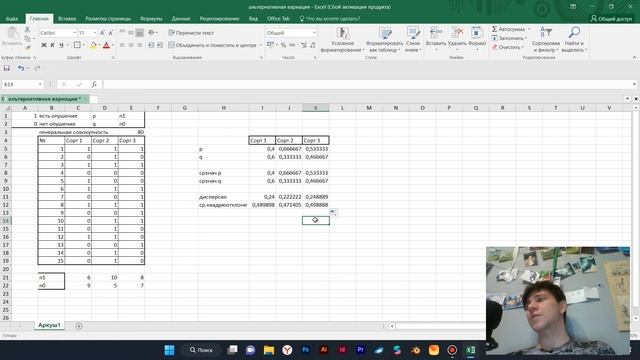This screenshot has height=360, width=640.
Task: Click the Borders icon
Action: coord(77,45)
